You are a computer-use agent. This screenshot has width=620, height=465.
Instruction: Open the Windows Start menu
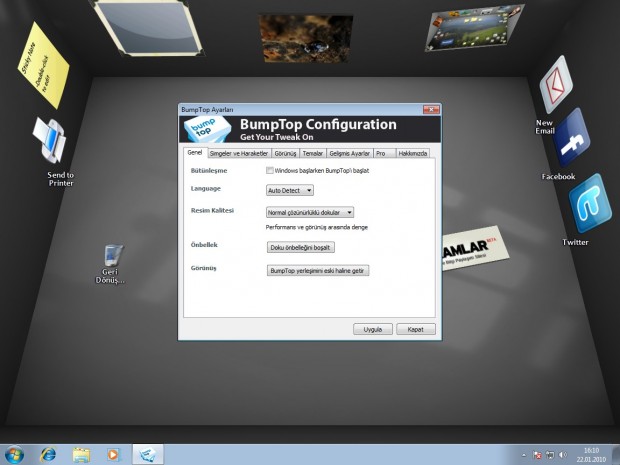pyautogui.click(x=14, y=454)
